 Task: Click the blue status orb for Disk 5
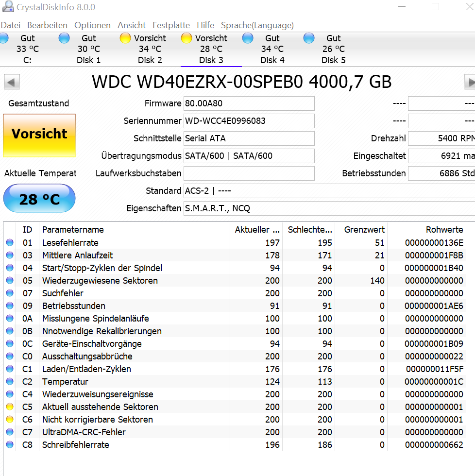309,38
